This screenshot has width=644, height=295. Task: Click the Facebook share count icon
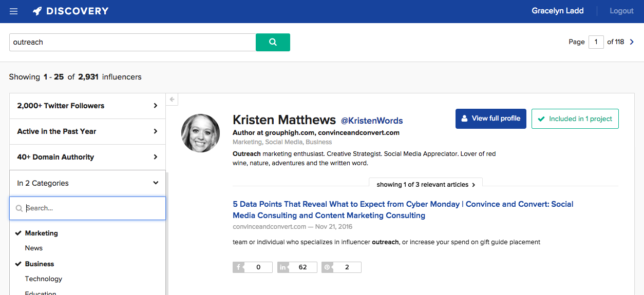click(239, 267)
